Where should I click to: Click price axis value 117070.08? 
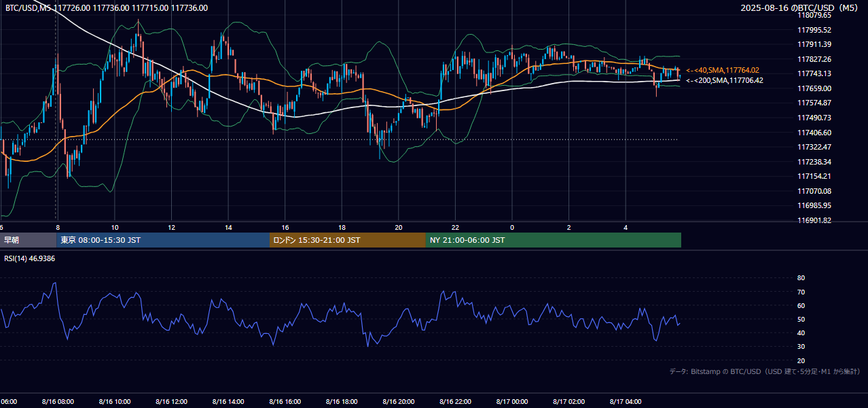coord(814,191)
